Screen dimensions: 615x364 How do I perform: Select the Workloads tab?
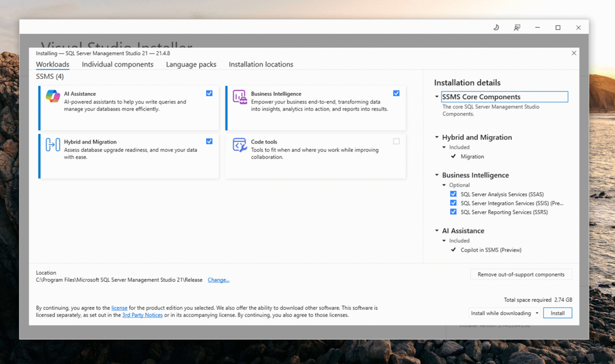click(52, 64)
